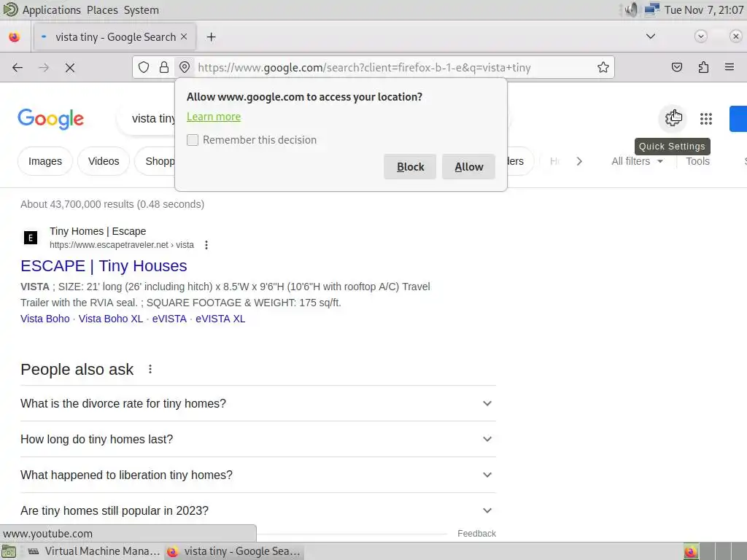This screenshot has height=560, width=747.
Task: Go back with the browser back arrow
Action: click(x=18, y=68)
